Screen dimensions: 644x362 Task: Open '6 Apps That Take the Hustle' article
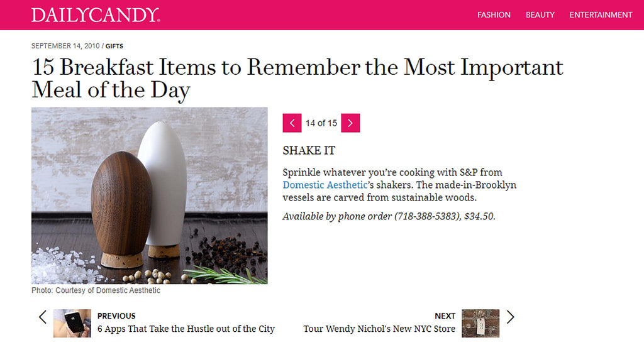[186, 329]
